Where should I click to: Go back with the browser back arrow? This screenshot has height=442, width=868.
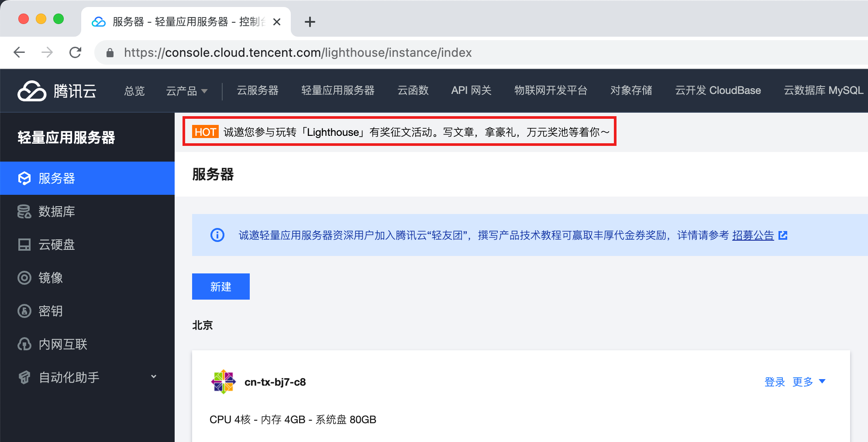tap(19, 52)
